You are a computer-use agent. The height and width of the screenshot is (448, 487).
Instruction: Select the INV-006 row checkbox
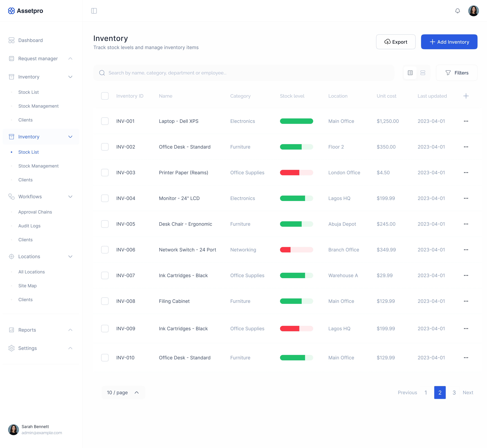pyautogui.click(x=105, y=250)
